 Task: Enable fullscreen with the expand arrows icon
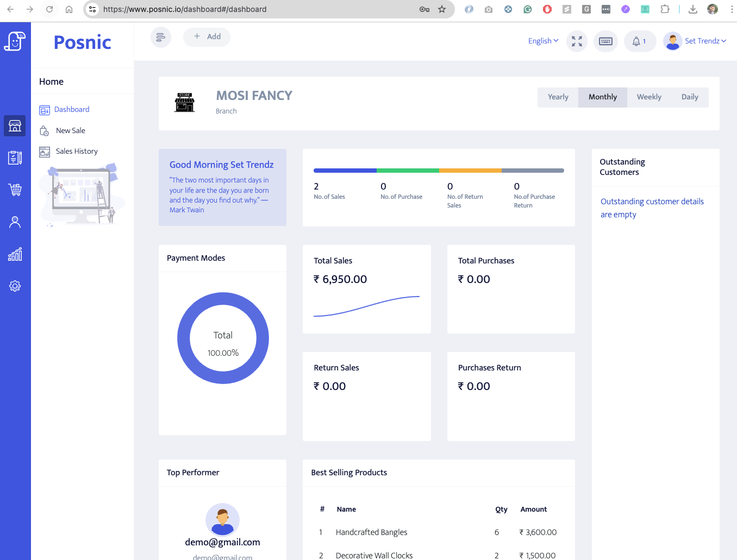pos(577,41)
